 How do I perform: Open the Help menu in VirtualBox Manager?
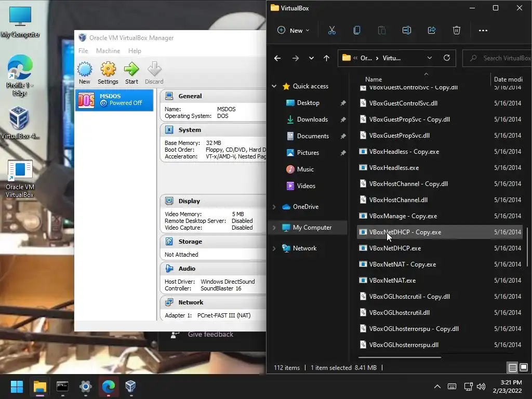click(135, 51)
